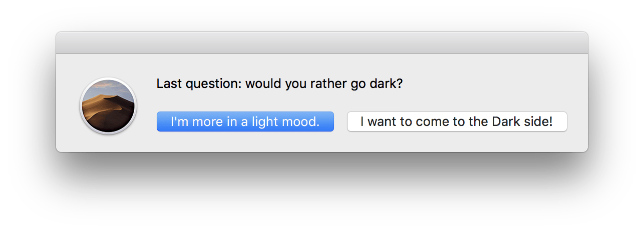Click the macOS Mojave desert icon
644x232 pixels.
coord(108,105)
